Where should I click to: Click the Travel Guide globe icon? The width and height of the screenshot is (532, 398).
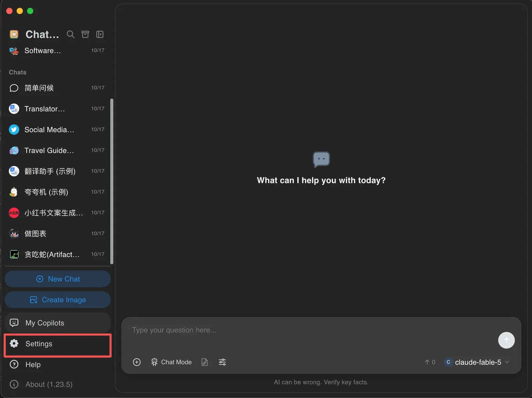coord(14,151)
